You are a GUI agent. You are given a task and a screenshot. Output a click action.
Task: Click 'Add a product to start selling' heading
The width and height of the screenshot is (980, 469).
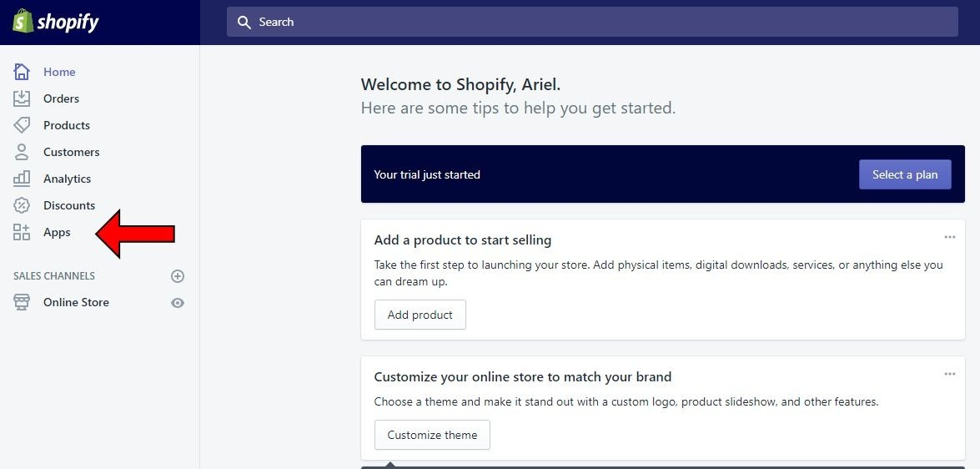pos(463,240)
